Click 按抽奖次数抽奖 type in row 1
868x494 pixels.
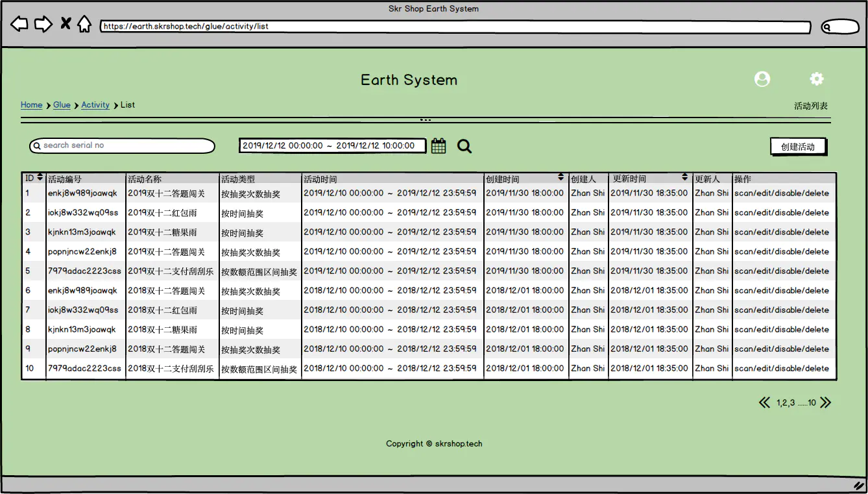pyautogui.click(x=250, y=194)
